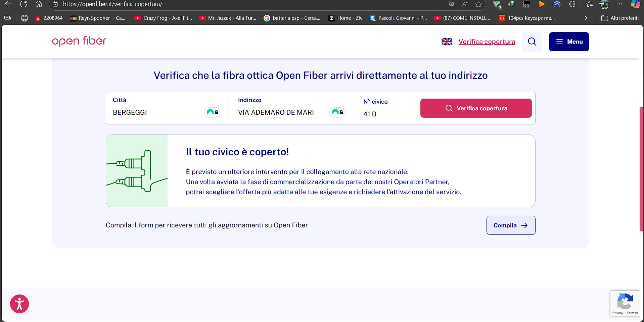The image size is (644, 322).
Task: Add page to favorites star icon
Action: click(x=478, y=4)
